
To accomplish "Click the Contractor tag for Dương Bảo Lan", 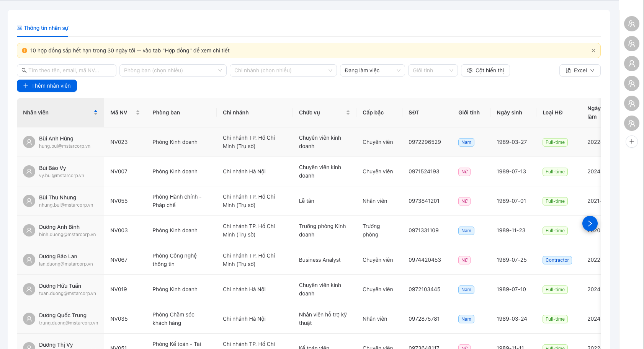I will (x=557, y=260).
